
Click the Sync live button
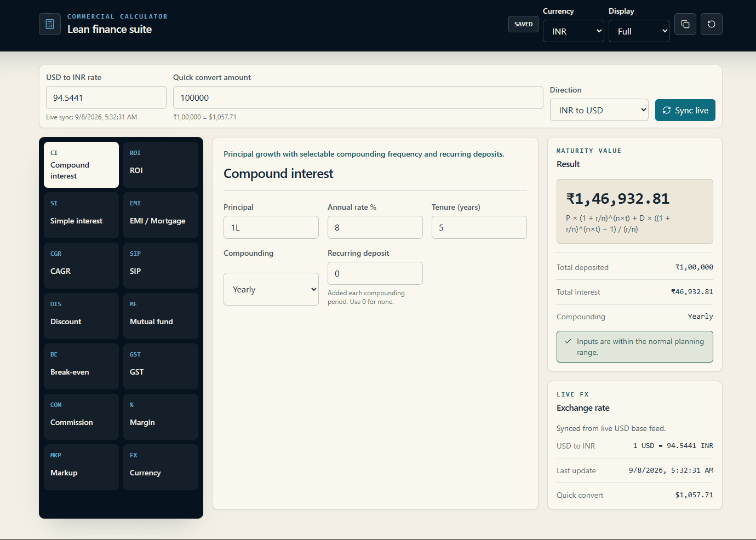point(685,110)
